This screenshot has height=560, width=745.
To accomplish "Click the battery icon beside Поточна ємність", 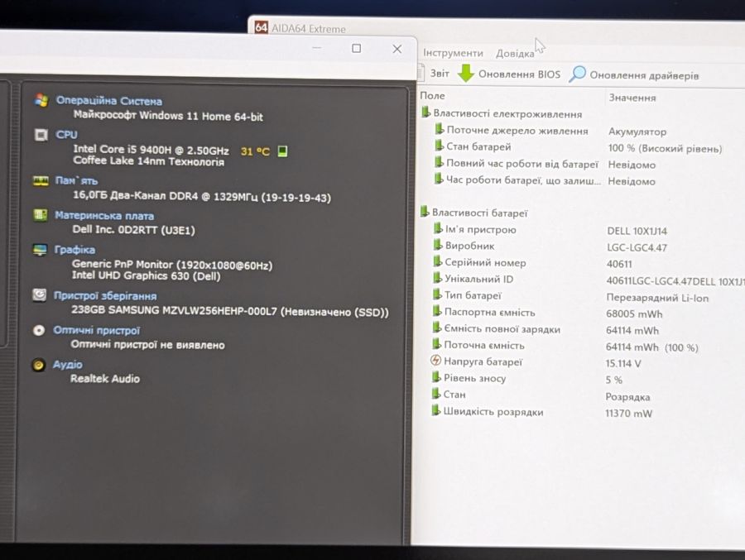I will pyautogui.click(x=436, y=344).
